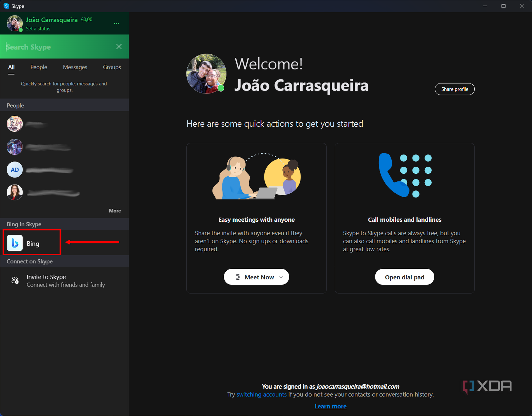The image size is (532, 416).
Task: Click More to show more people
Action: (115, 211)
